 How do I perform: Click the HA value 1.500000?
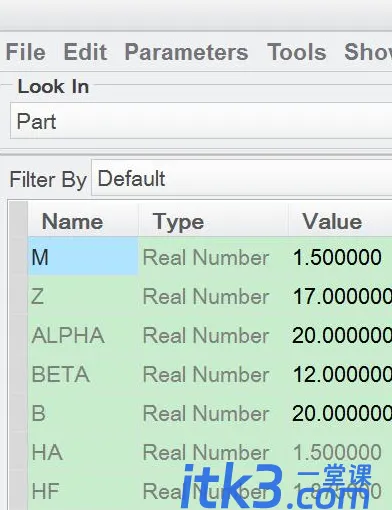pyautogui.click(x=337, y=452)
